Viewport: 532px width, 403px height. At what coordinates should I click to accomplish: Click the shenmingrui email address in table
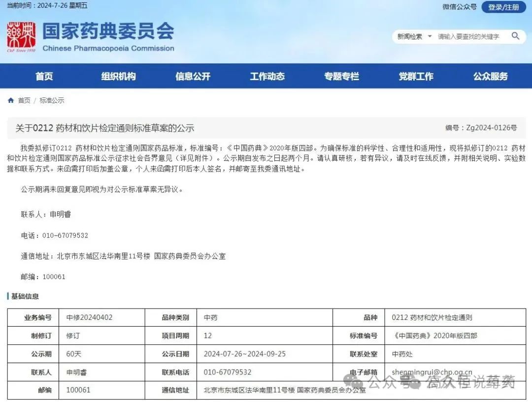point(432,372)
